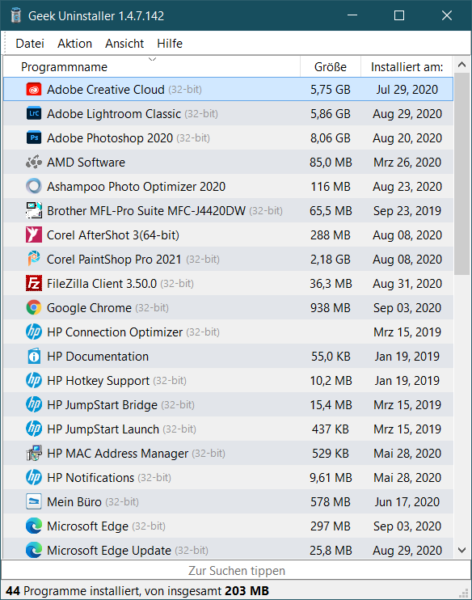
Task: Click the Microsoft Edge Update icon
Action: [34, 550]
